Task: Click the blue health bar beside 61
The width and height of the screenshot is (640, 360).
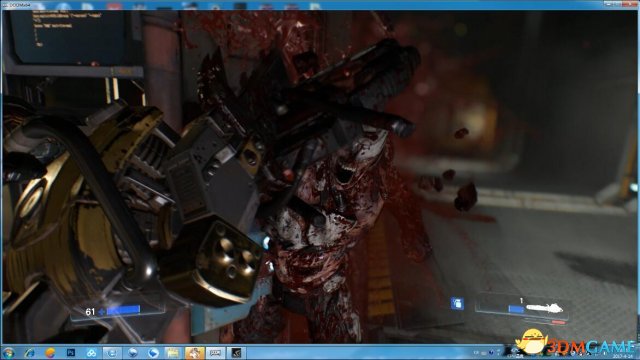Action: click(123, 310)
